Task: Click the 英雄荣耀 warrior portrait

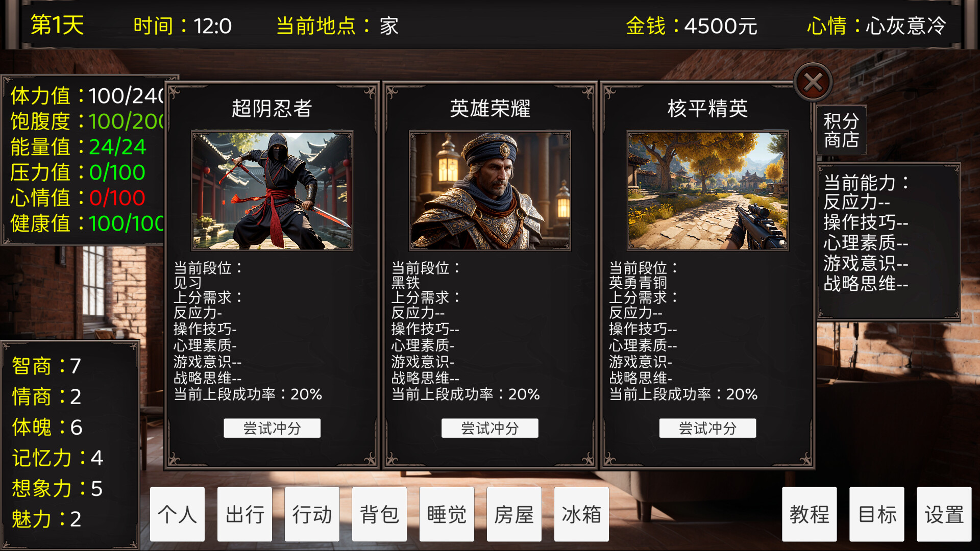Action: pyautogui.click(x=490, y=191)
